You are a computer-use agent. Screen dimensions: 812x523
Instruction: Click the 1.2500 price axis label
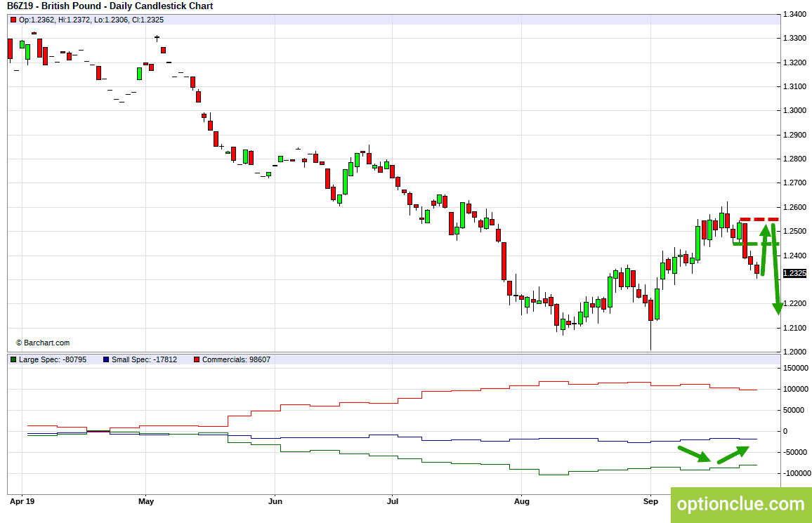click(x=794, y=231)
